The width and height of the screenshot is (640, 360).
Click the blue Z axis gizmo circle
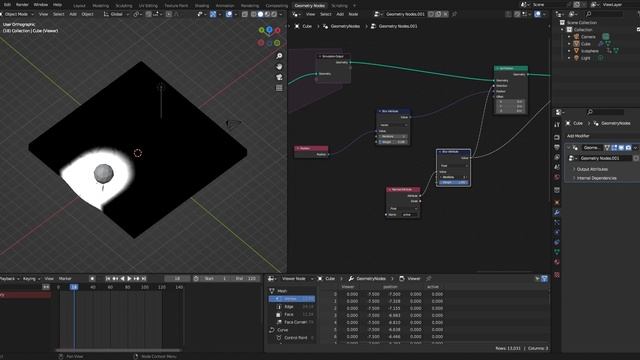pyautogui.click(x=269, y=29)
